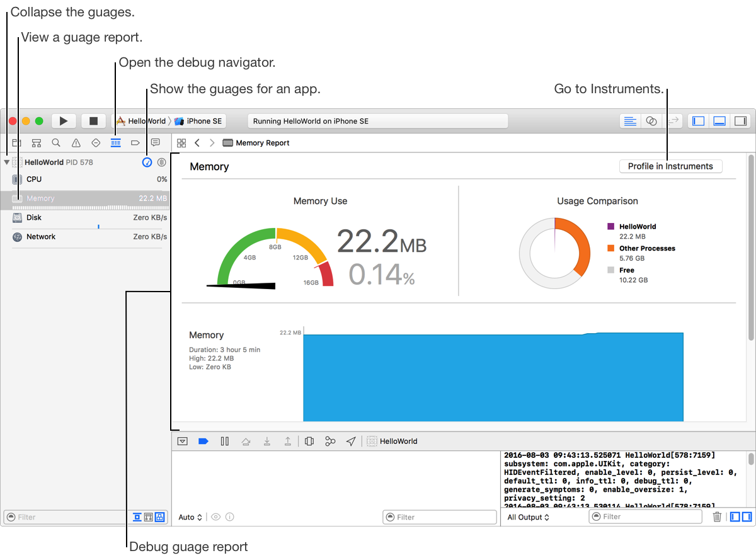The image size is (756, 558).
Task: Stop the running HelloWorld app
Action: [x=93, y=121]
